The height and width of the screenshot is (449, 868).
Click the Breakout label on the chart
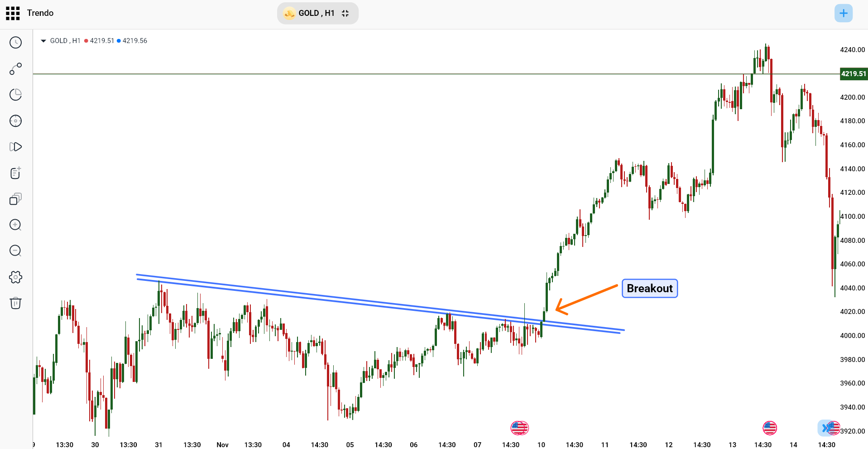649,289
